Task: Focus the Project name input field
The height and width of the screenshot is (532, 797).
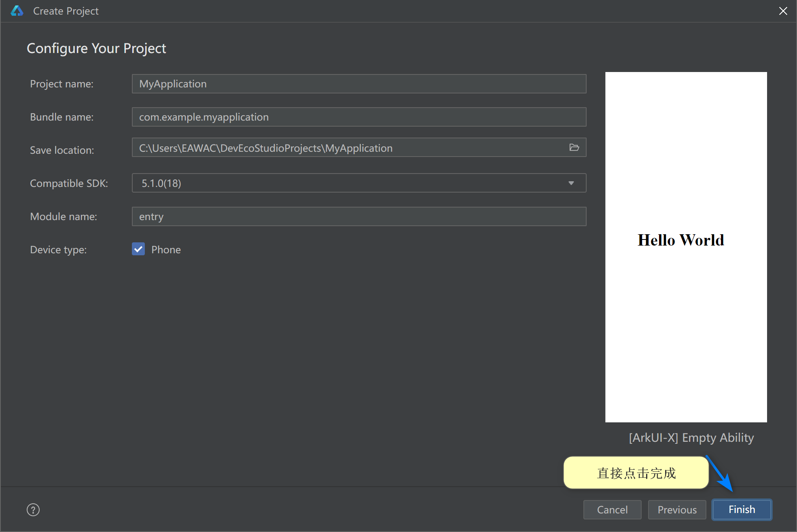Action: [x=358, y=84]
